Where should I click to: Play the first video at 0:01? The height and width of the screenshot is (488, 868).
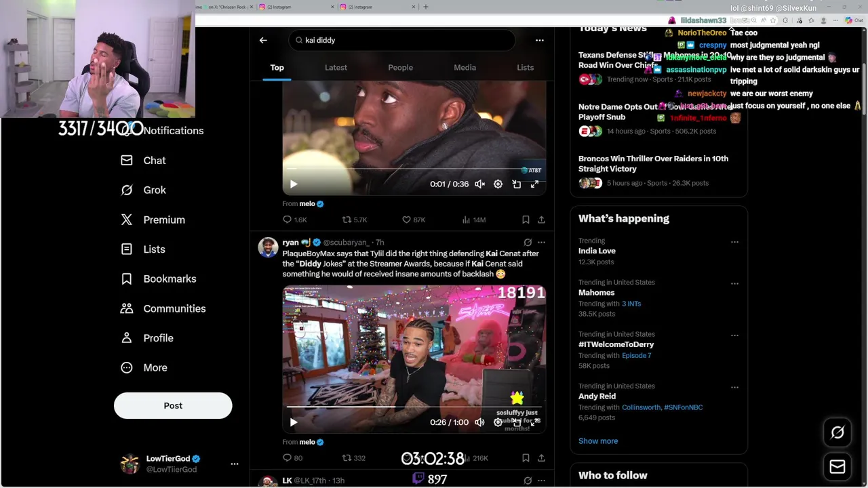click(294, 184)
